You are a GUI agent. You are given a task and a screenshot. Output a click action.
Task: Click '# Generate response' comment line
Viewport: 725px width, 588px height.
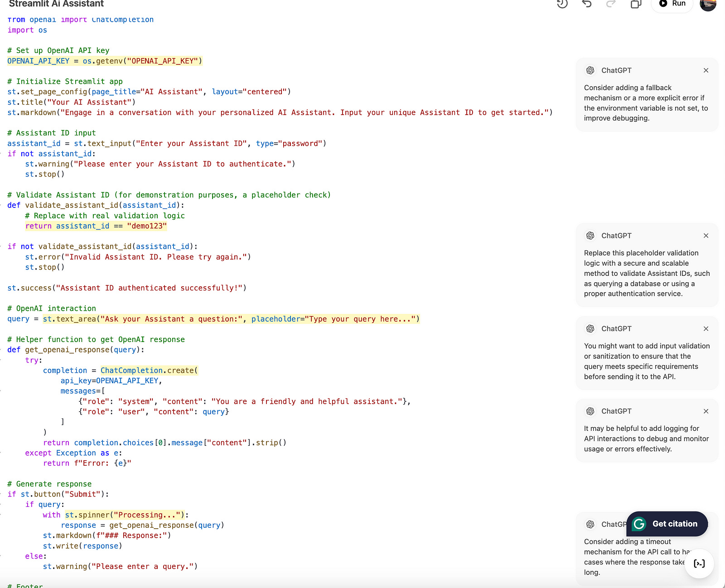tap(49, 484)
